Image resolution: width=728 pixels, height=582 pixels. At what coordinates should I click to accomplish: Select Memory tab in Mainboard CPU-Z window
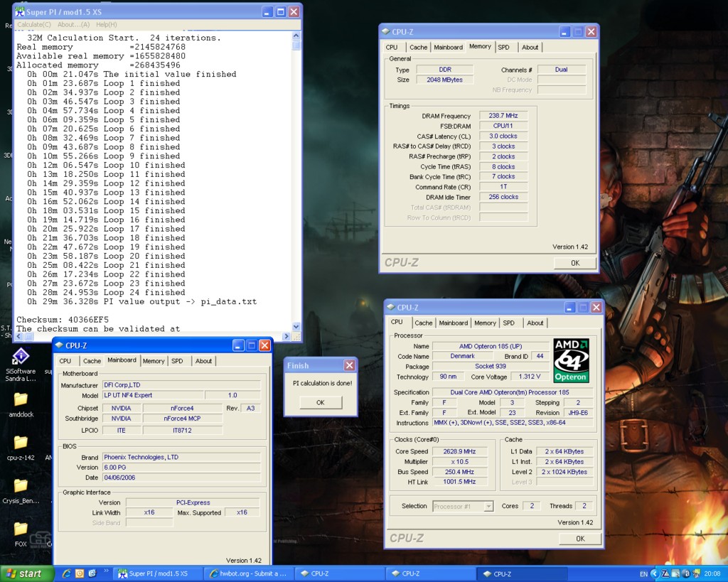pyautogui.click(x=154, y=361)
